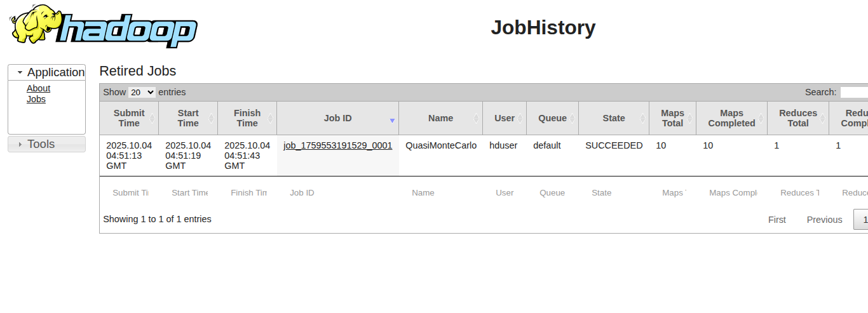Expand the Tools sidebar section
The width and height of the screenshot is (868, 313).
[20, 145]
